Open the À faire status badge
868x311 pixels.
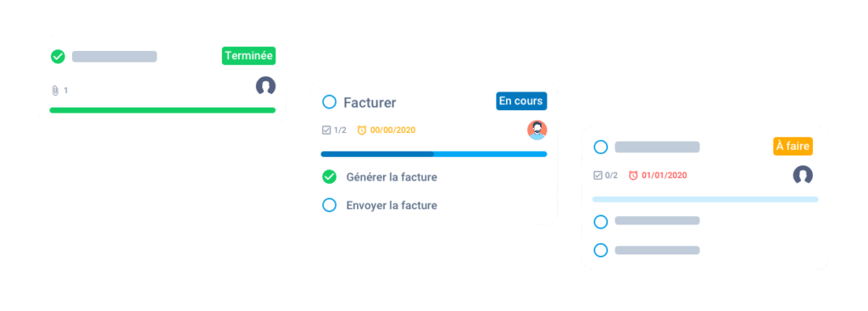coord(793,147)
